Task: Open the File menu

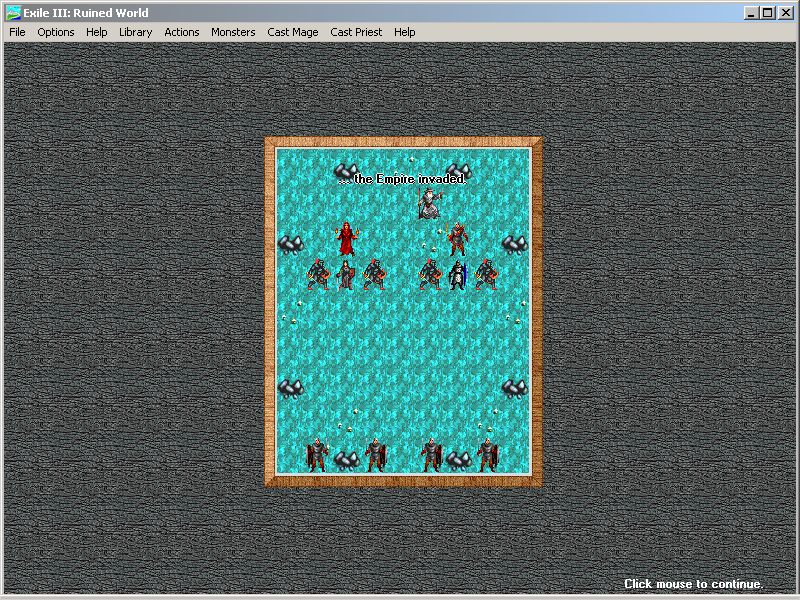Action: coord(16,32)
